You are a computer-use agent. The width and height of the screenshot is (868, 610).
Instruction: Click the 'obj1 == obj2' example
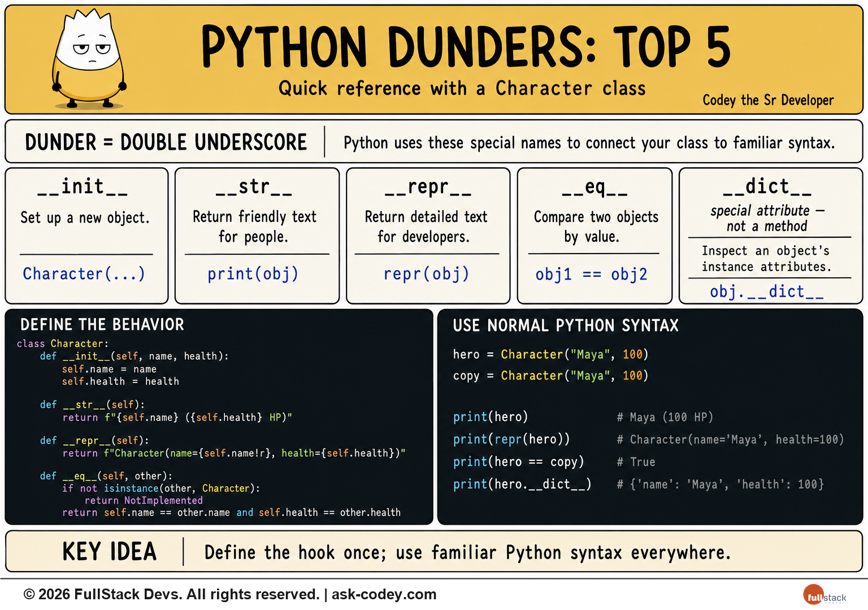point(591,274)
